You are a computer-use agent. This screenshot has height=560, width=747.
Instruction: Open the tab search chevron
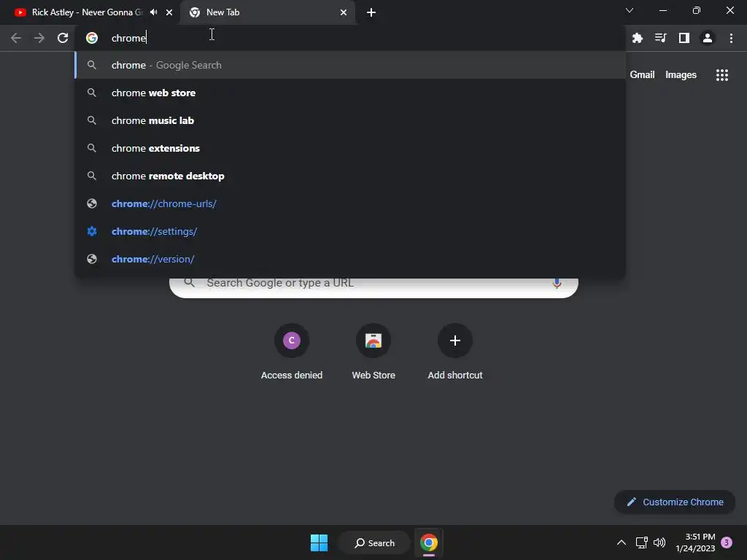point(630,10)
